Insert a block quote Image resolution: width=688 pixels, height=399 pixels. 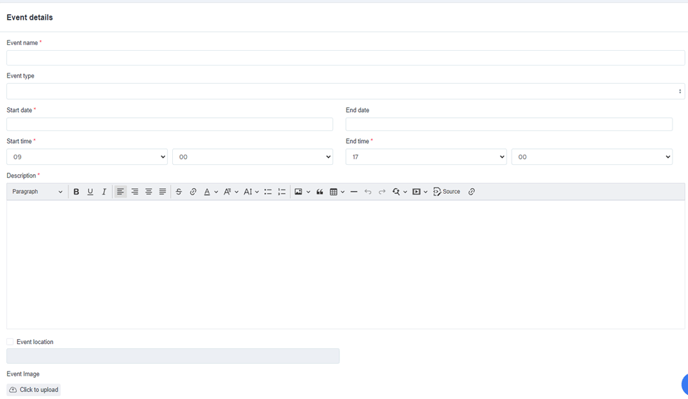tap(319, 192)
